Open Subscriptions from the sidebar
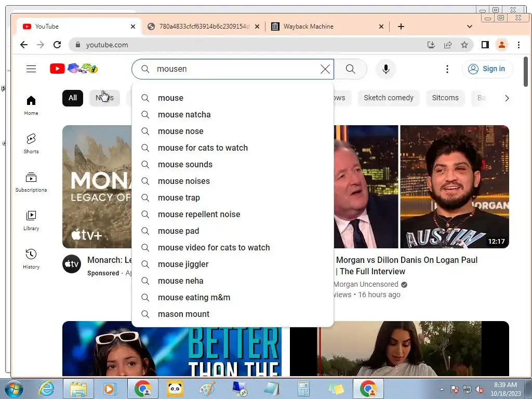Viewport: 532px width, 399px height. coord(31,182)
